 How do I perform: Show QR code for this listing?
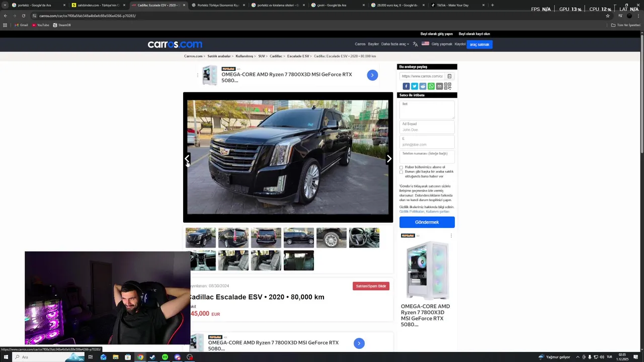(447, 86)
